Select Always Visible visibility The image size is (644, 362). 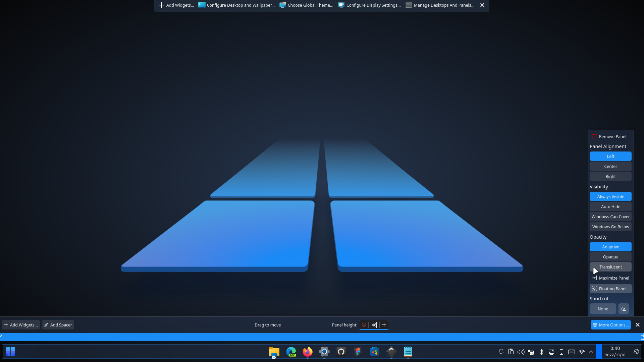(x=610, y=196)
